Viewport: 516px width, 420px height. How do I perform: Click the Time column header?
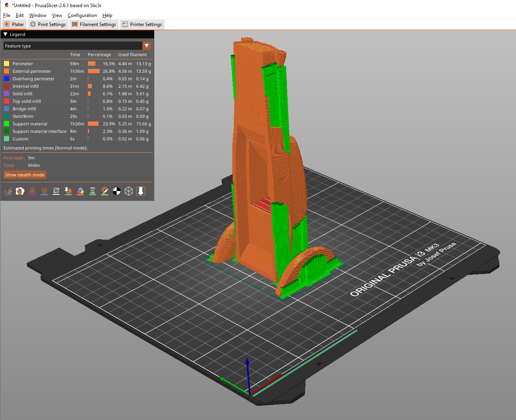pos(75,55)
